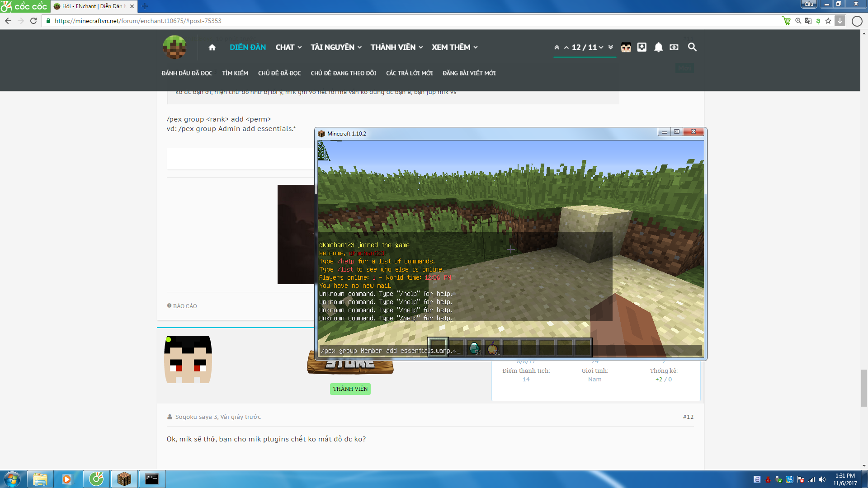Jump to last post double-down arrow
This screenshot has height=488, width=868.
(x=611, y=47)
